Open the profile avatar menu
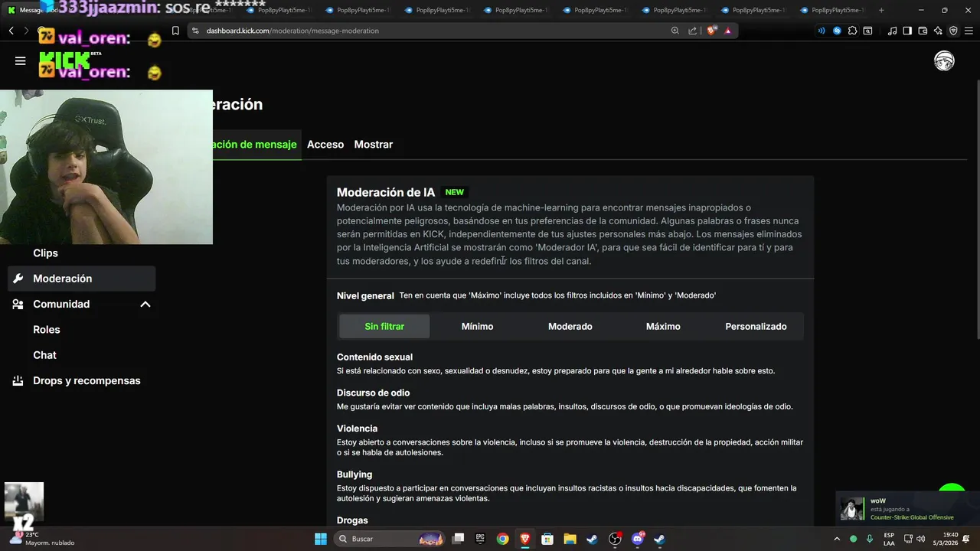This screenshot has height=551, width=980. pos(944,61)
